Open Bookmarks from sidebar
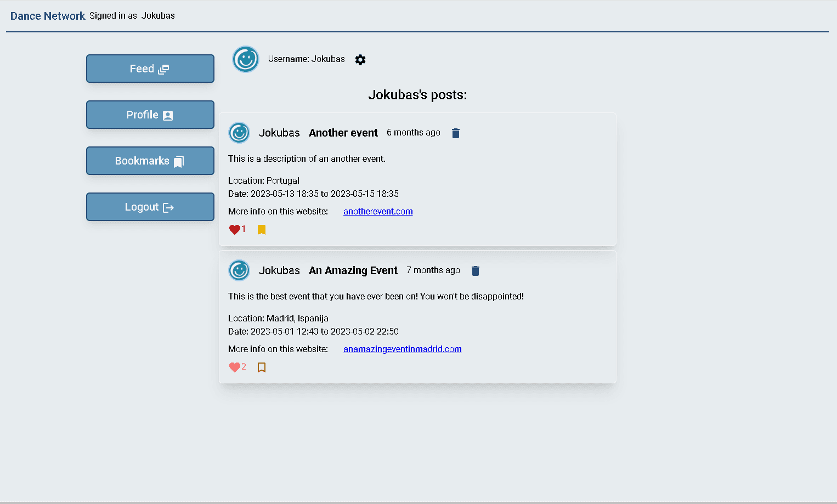This screenshot has width=837, height=504. (x=150, y=161)
